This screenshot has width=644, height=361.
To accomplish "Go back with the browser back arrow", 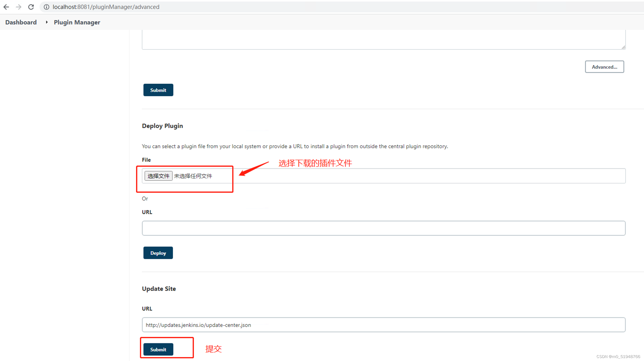I will click(x=6, y=7).
